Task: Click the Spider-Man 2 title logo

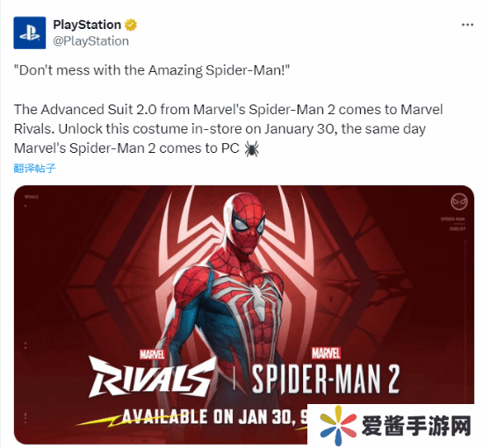Action: point(326,372)
